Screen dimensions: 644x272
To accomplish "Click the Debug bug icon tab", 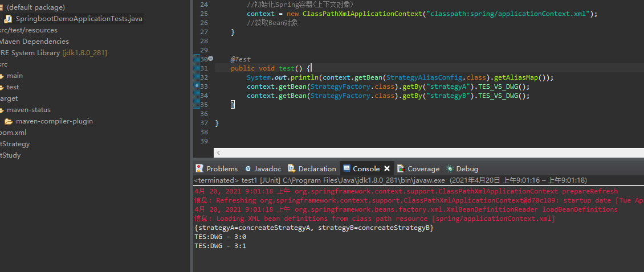I will click(450, 168).
